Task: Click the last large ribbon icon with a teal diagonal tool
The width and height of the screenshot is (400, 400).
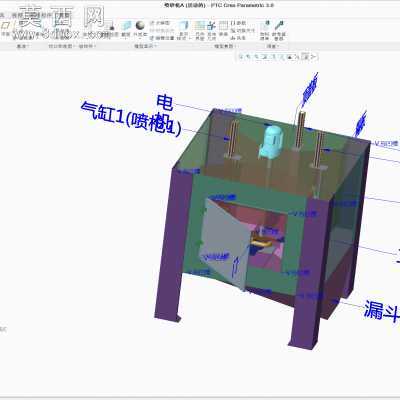Action: (279, 26)
